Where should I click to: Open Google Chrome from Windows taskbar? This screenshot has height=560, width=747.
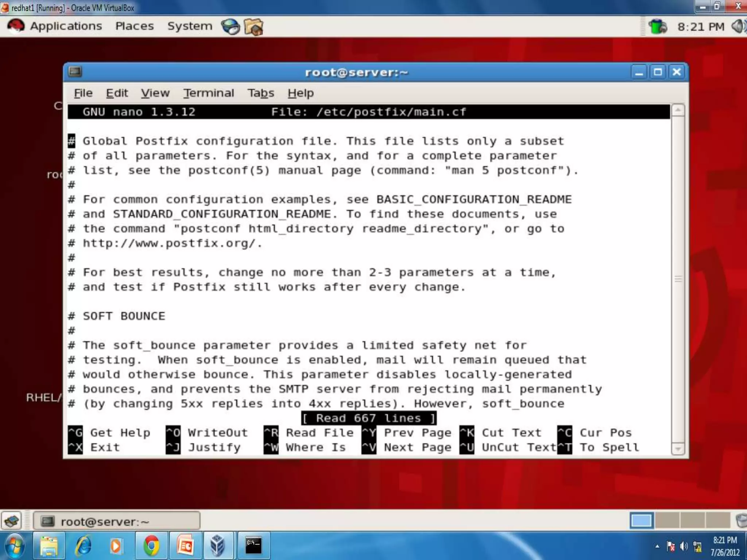tap(151, 546)
